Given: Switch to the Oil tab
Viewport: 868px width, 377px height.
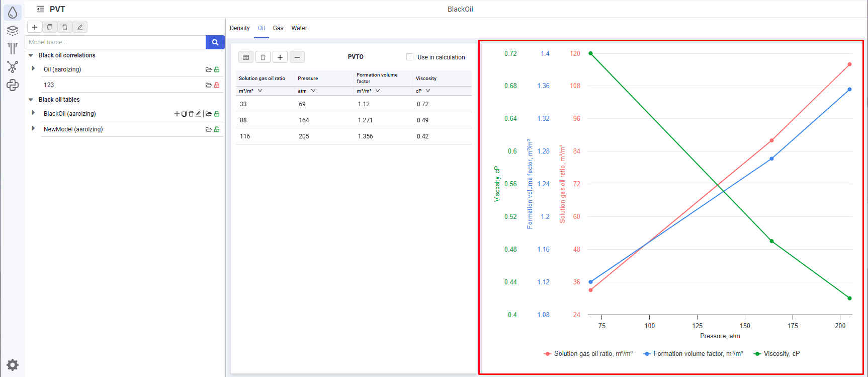Looking at the screenshot, I should click(262, 28).
